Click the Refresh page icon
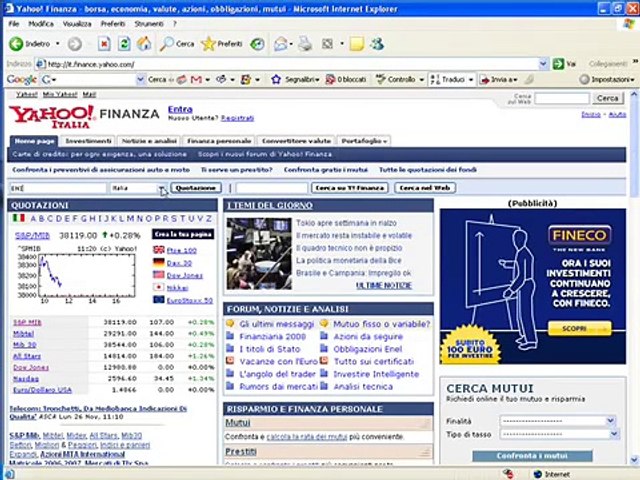 pos(124,44)
